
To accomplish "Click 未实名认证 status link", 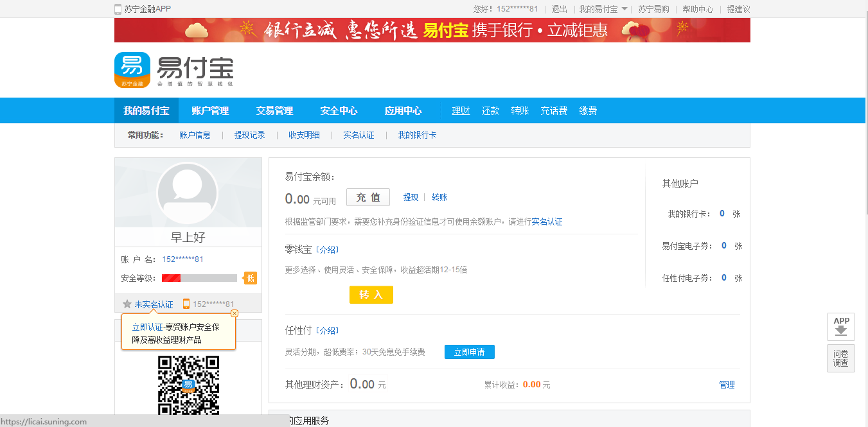I will pos(154,304).
